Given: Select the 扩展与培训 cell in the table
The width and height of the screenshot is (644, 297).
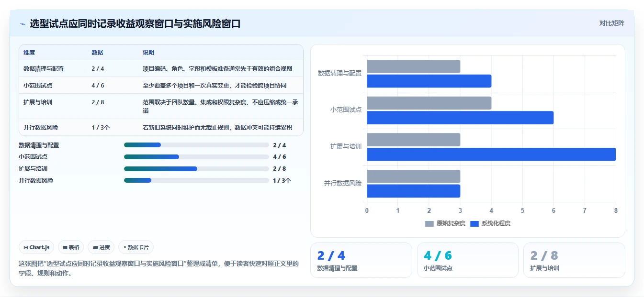Looking at the screenshot, I should coord(38,102).
